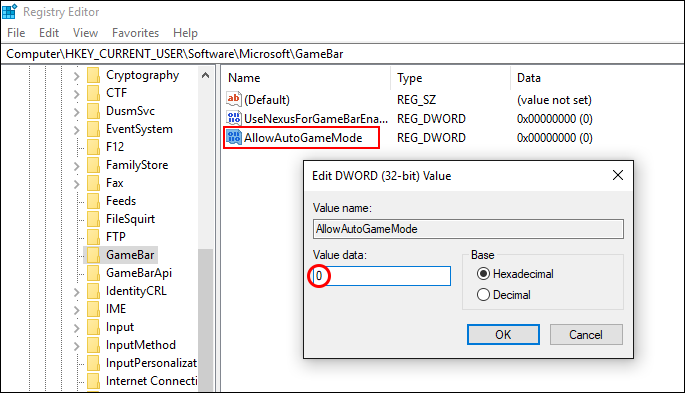Screen dimensions: 685x393
Task: Open the Edit menu
Action: point(49,33)
